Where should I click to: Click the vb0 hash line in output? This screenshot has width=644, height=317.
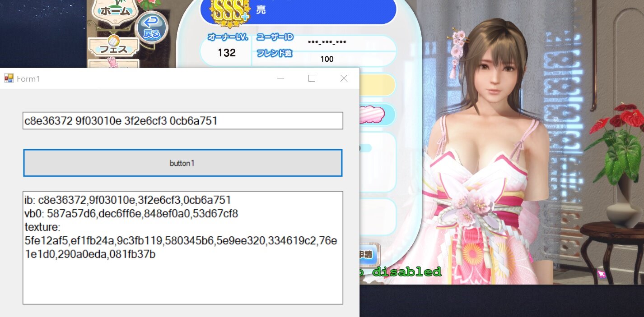click(x=131, y=213)
